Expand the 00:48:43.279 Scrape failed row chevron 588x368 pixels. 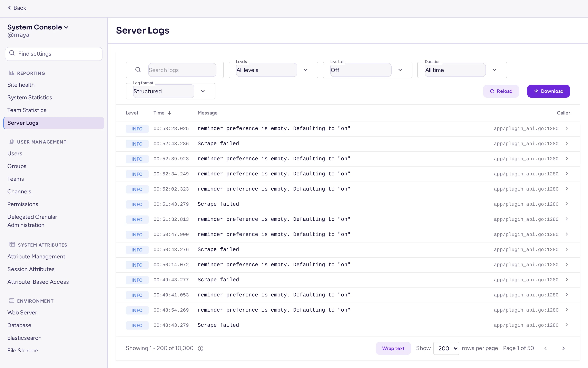pyautogui.click(x=567, y=325)
